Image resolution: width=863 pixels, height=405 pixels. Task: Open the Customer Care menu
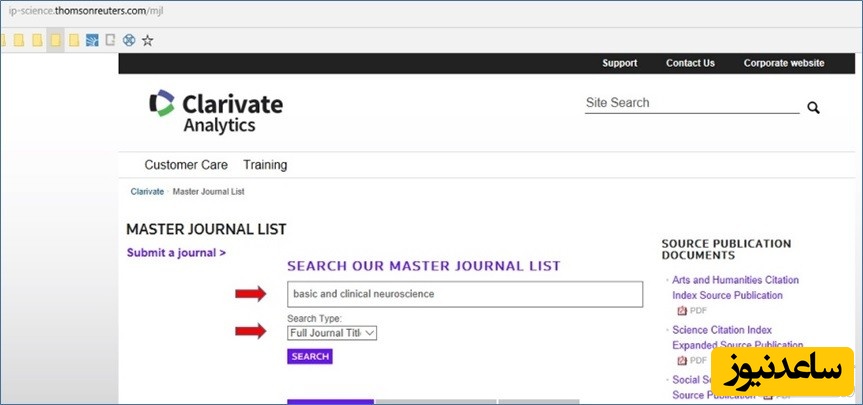[186, 165]
